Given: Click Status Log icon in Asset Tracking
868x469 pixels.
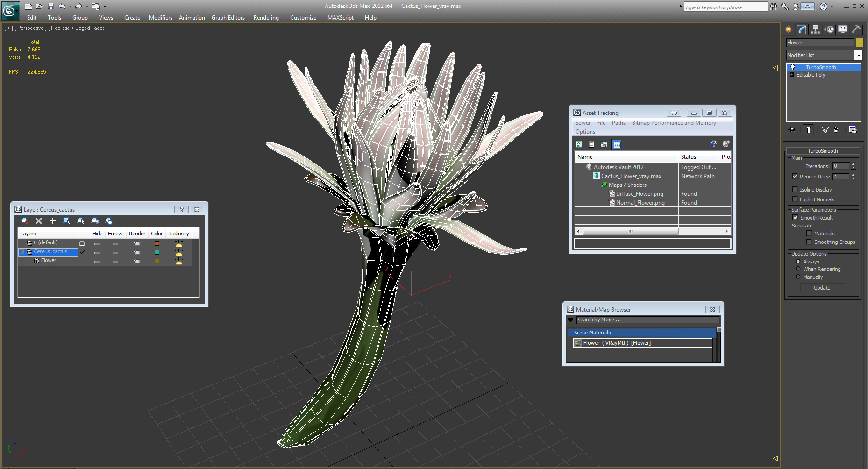Looking at the screenshot, I should (x=591, y=144).
